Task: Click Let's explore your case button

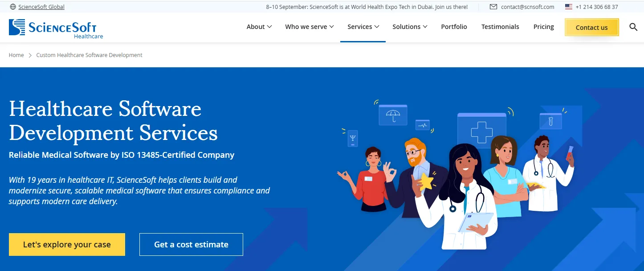Action: coord(67,244)
